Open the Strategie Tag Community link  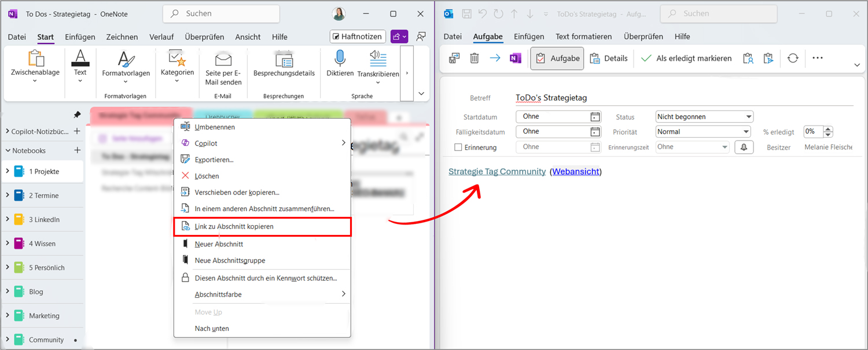[x=496, y=171]
